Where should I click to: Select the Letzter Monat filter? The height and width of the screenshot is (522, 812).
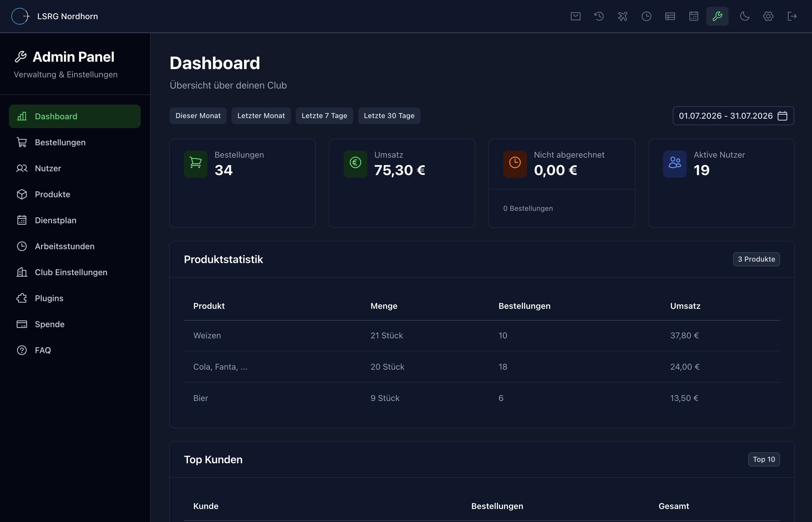[x=261, y=116]
